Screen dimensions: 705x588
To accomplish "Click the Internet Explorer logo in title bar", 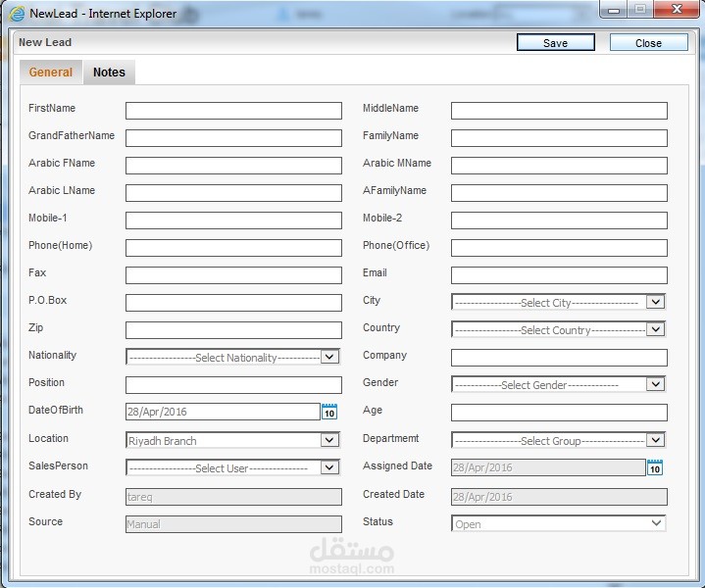I will [x=17, y=14].
